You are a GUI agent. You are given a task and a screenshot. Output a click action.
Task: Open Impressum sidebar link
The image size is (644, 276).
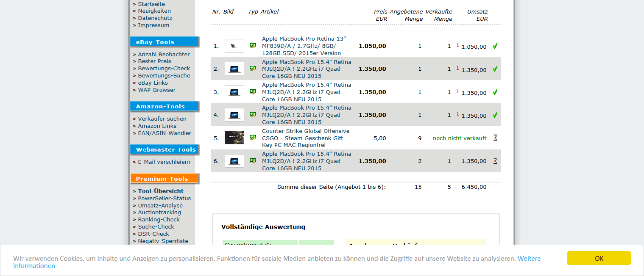(153, 25)
